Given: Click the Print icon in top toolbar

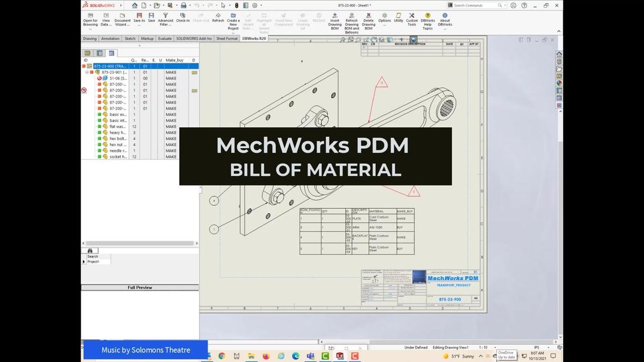Looking at the screenshot, I should click(184, 5).
